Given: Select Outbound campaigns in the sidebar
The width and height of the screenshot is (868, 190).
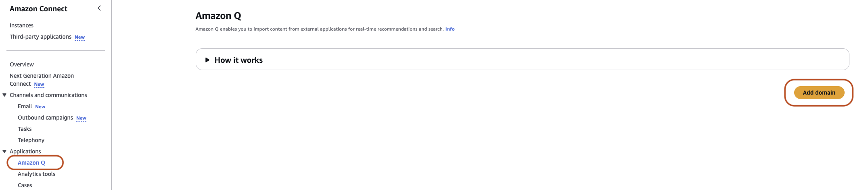Looking at the screenshot, I should tap(45, 118).
